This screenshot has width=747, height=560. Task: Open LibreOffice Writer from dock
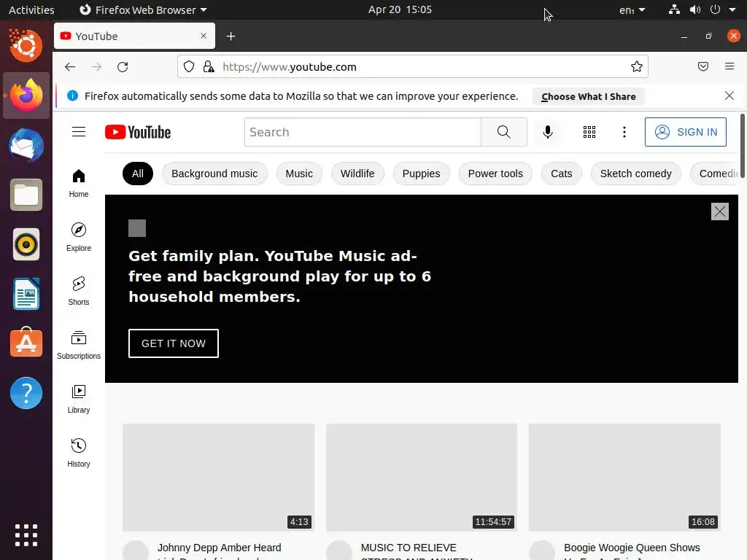pyautogui.click(x=26, y=295)
